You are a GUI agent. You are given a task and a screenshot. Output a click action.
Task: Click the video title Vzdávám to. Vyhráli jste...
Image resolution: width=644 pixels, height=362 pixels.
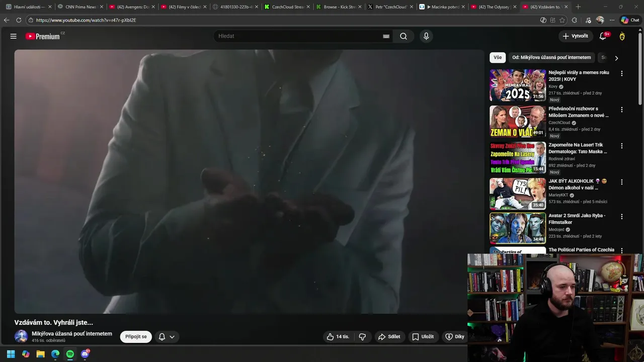(x=54, y=322)
